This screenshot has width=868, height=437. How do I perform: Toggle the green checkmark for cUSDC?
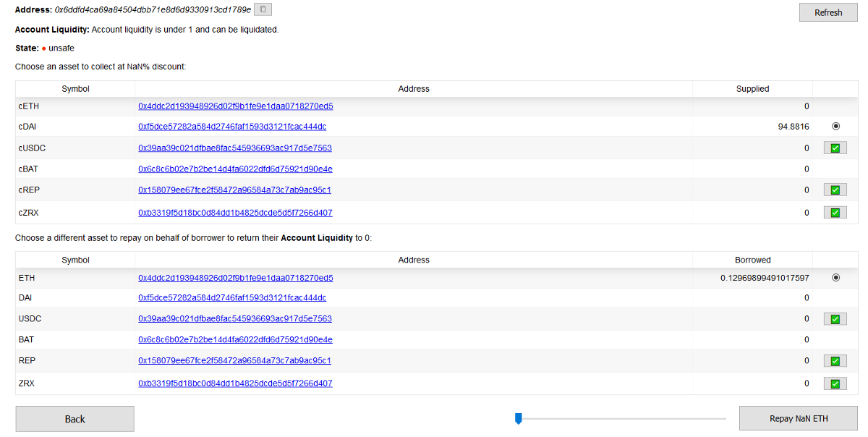tap(835, 148)
